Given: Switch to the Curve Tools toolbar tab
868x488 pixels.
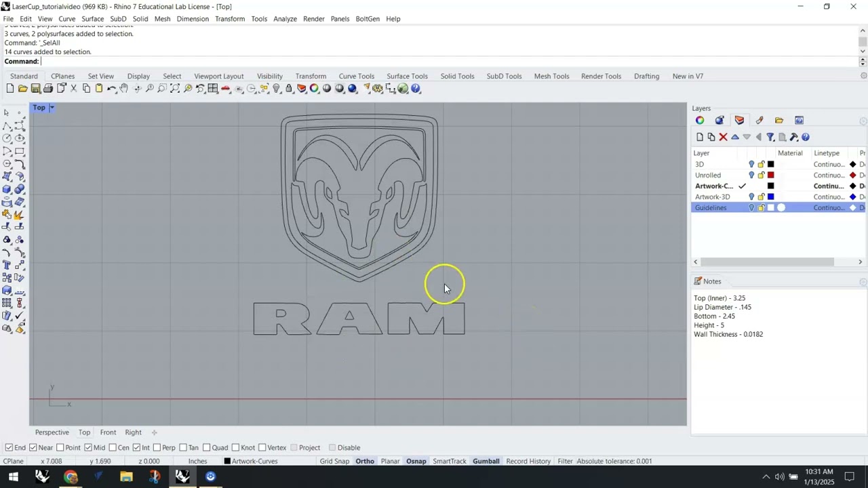Looking at the screenshot, I should click(357, 76).
